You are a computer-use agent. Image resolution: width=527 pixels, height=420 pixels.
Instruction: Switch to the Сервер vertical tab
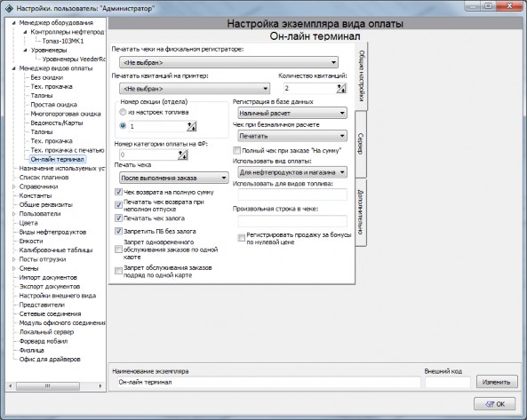[360, 145]
